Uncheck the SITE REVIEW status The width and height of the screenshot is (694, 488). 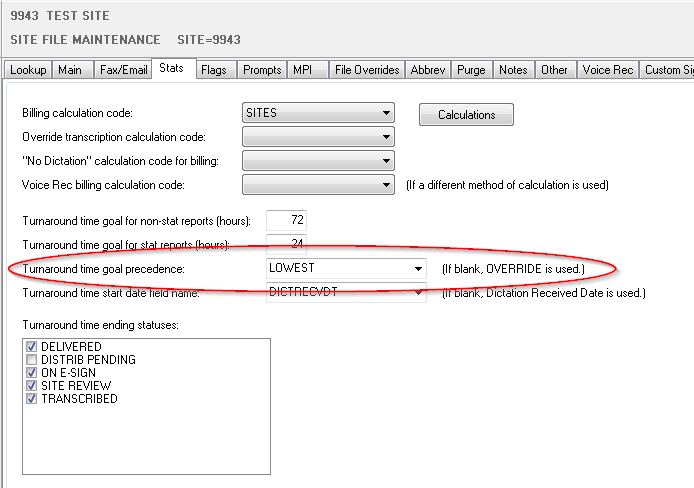click(x=32, y=386)
